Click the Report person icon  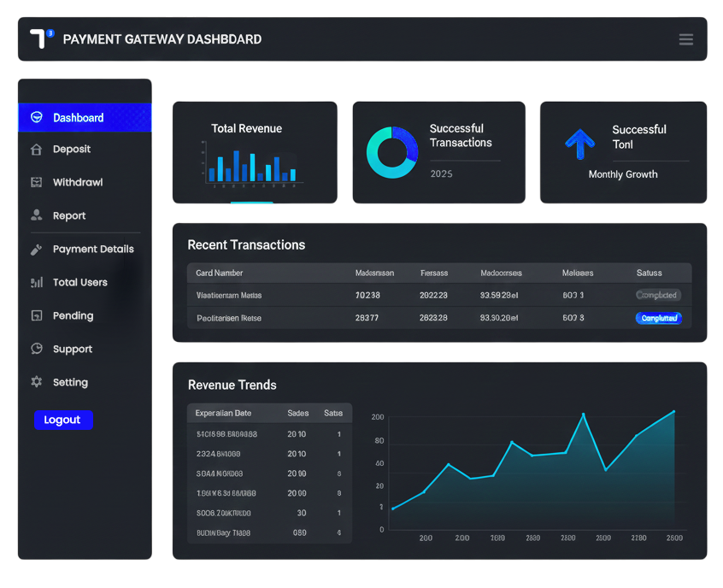click(x=36, y=216)
